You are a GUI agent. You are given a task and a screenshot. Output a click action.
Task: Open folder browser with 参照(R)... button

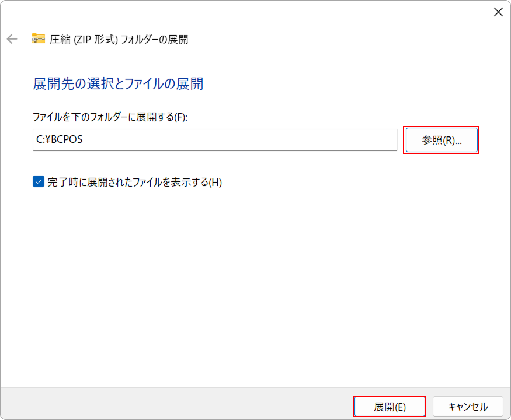pos(442,140)
